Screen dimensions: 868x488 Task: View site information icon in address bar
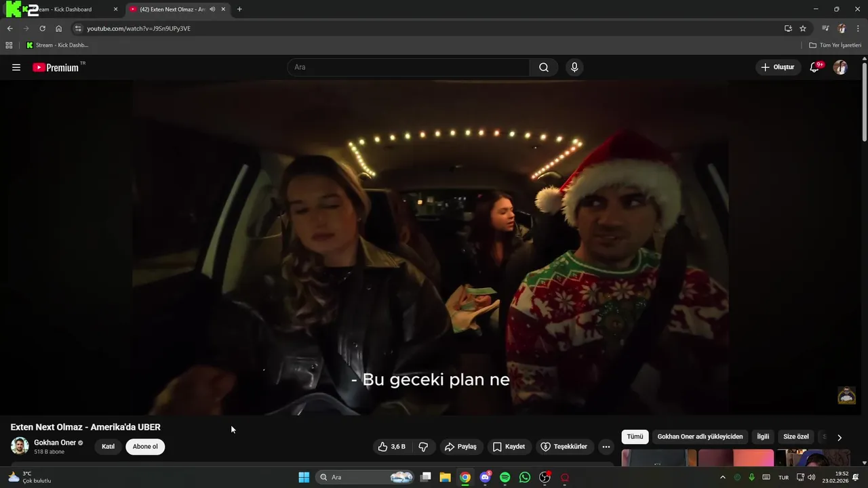tap(78, 28)
